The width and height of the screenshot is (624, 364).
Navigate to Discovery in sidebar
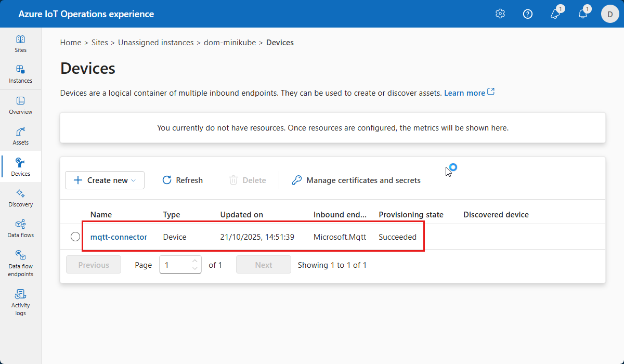click(20, 198)
